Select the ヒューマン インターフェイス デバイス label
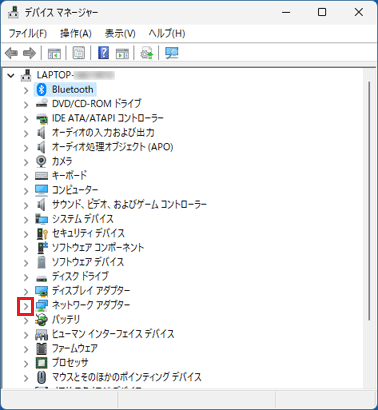This screenshot has width=378, height=410. [x=113, y=334]
